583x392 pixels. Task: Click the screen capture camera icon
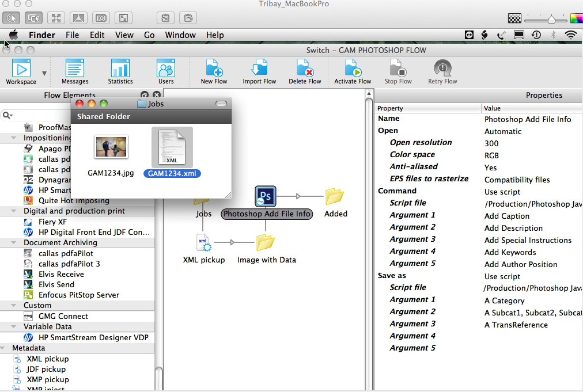[x=101, y=18]
